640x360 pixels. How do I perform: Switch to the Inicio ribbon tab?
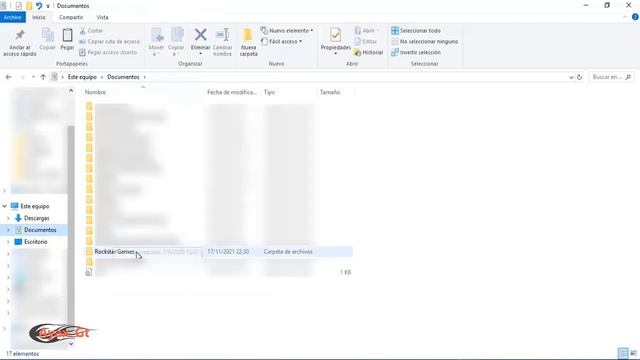[x=39, y=17]
